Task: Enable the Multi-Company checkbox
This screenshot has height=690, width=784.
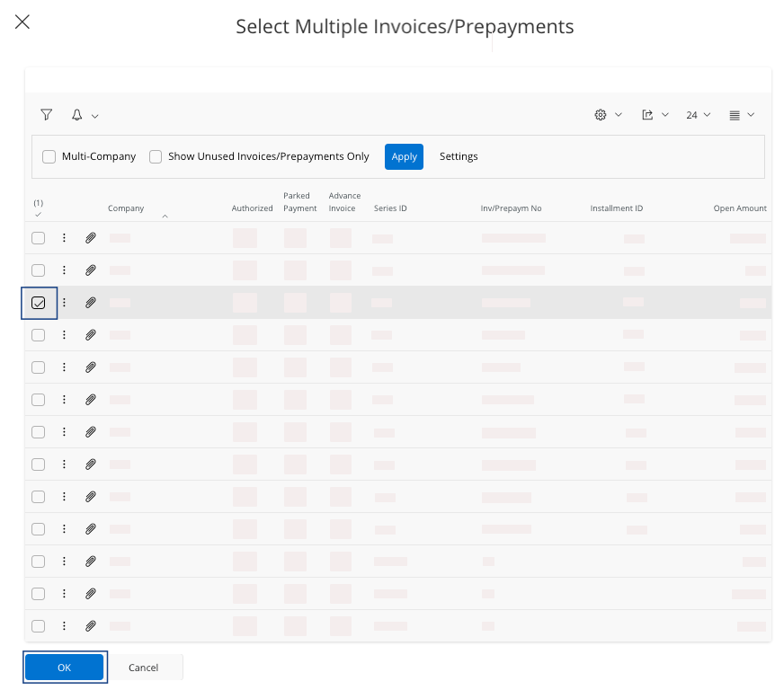Action: pyautogui.click(x=49, y=156)
